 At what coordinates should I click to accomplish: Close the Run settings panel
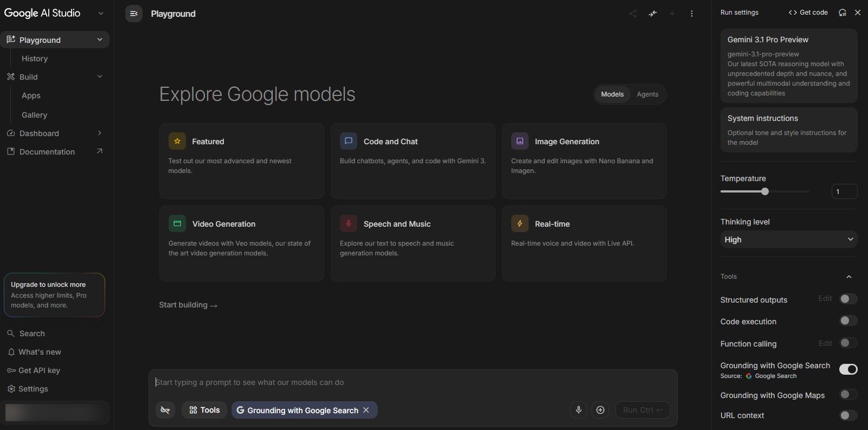858,12
